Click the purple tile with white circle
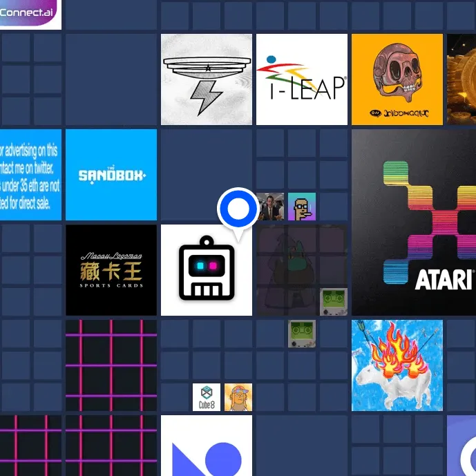The image size is (476, 476). [461, 446]
